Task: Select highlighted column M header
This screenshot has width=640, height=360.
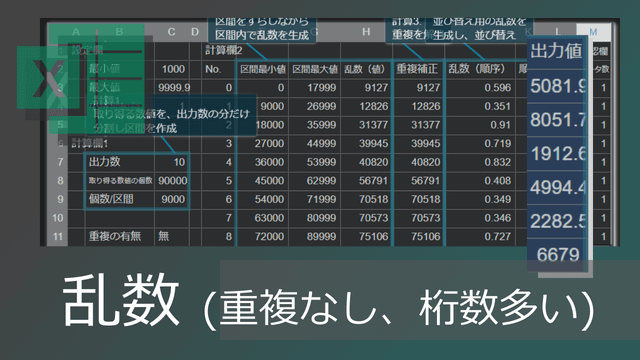Action: tap(593, 32)
